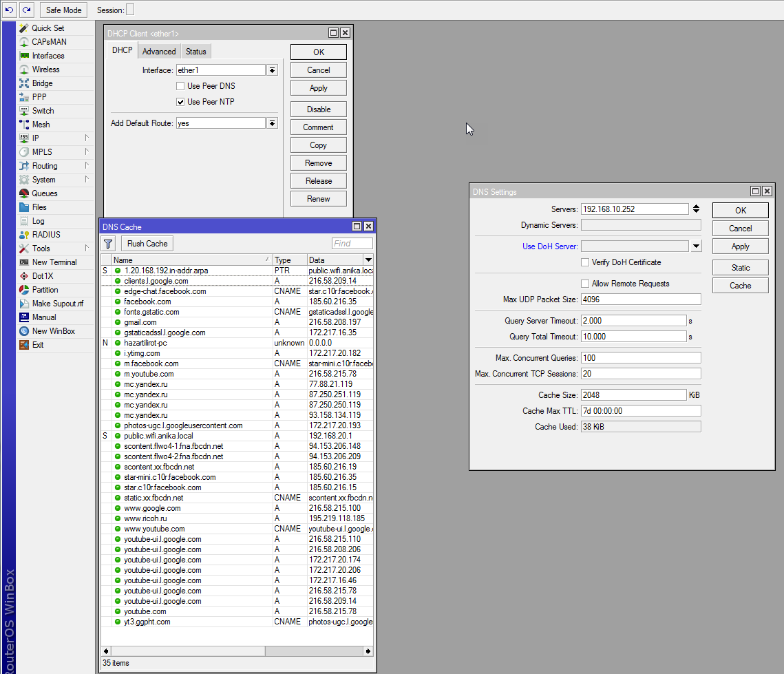
Task: Click the Cache Size input field
Action: pyautogui.click(x=633, y=395)
